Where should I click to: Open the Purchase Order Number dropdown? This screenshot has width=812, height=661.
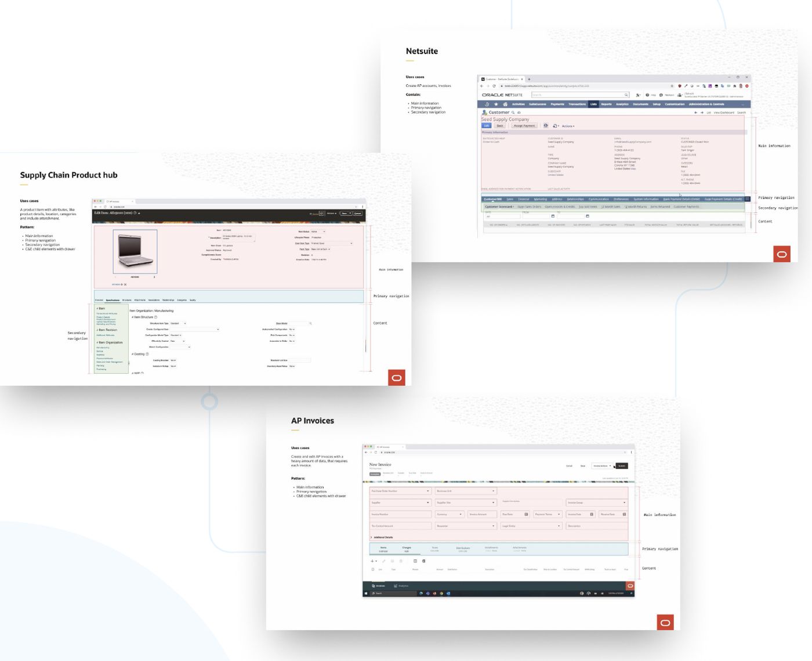coord(400,491)
